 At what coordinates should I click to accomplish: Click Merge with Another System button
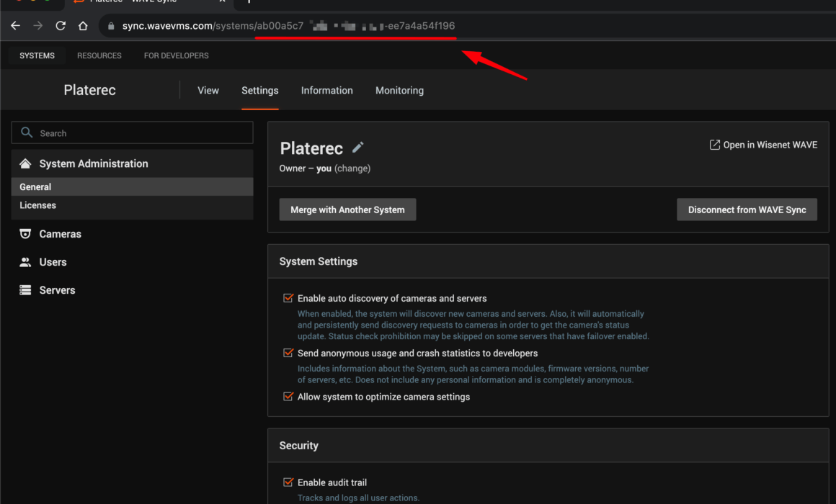pos(347,210)
